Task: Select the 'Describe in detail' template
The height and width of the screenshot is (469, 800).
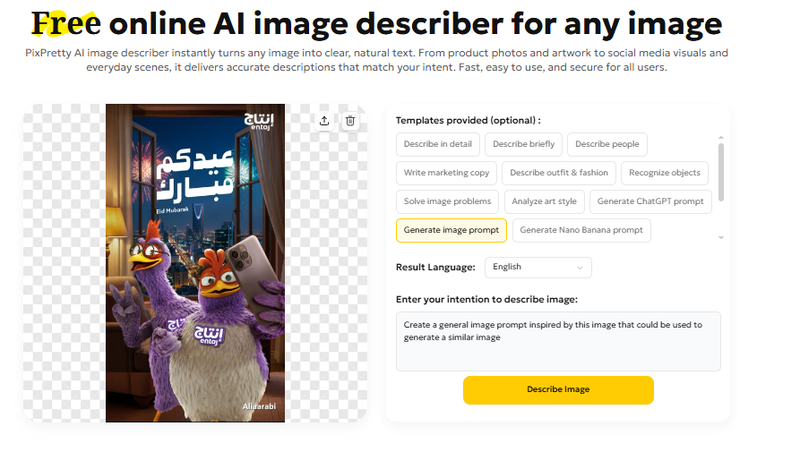Action: pos(438,144)
